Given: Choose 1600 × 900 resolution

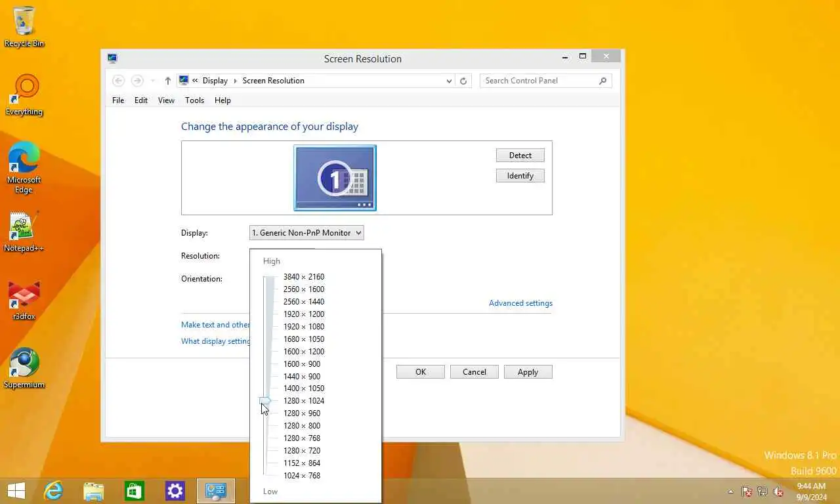Looking at the screenshot, I should pyautogui.click(x=302, y=364).
